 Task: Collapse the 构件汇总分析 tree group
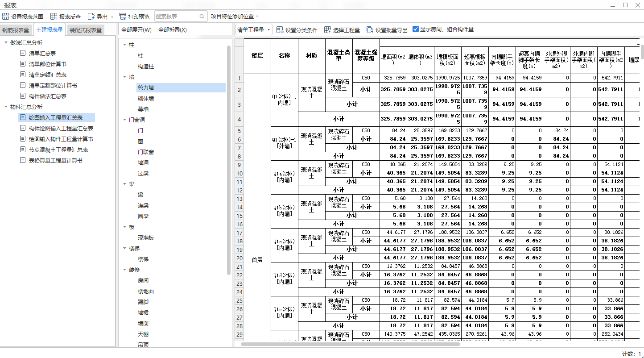[x=6, y=107]
